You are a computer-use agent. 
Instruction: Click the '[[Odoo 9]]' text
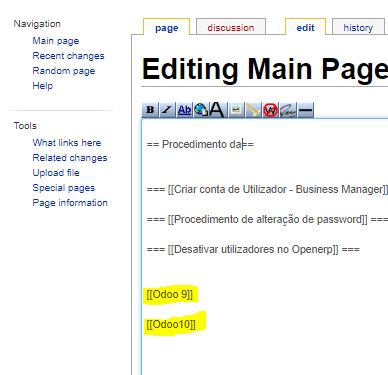(170, 294)
